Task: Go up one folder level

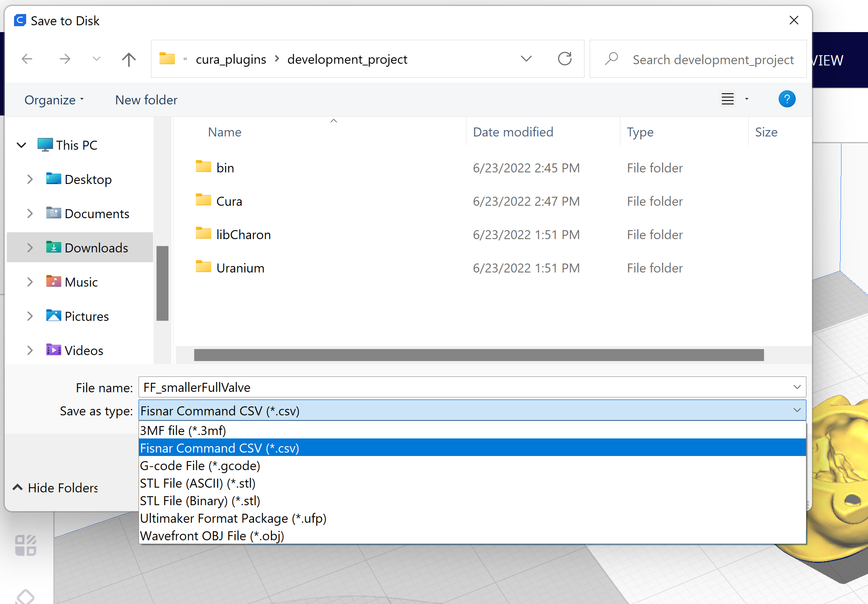Action: click(129, 59)
